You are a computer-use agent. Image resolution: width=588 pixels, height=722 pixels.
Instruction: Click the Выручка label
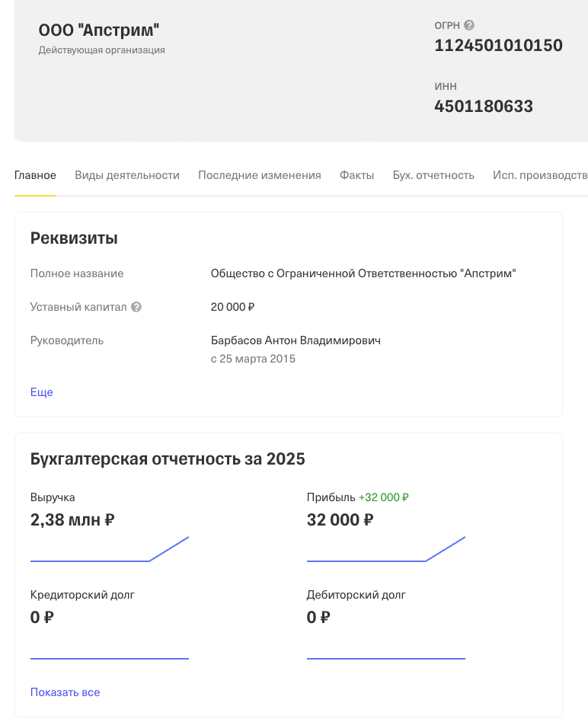53,497
